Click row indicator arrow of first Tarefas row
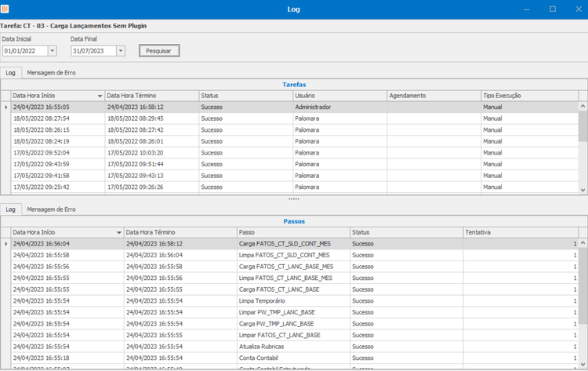The width and height of the screenshot is (588, 371). pyautogui.click(x=5, y=107)
